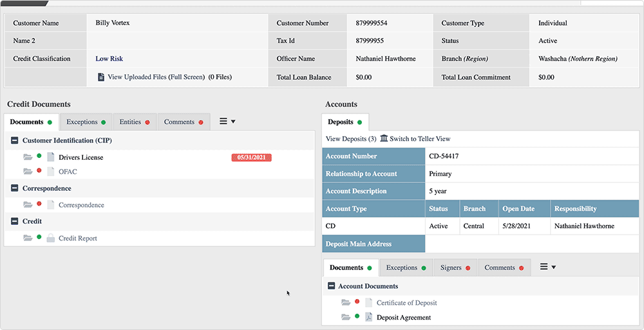Select the Deposits tab under Accounts

pyautogui.click(x=345, y=122)
